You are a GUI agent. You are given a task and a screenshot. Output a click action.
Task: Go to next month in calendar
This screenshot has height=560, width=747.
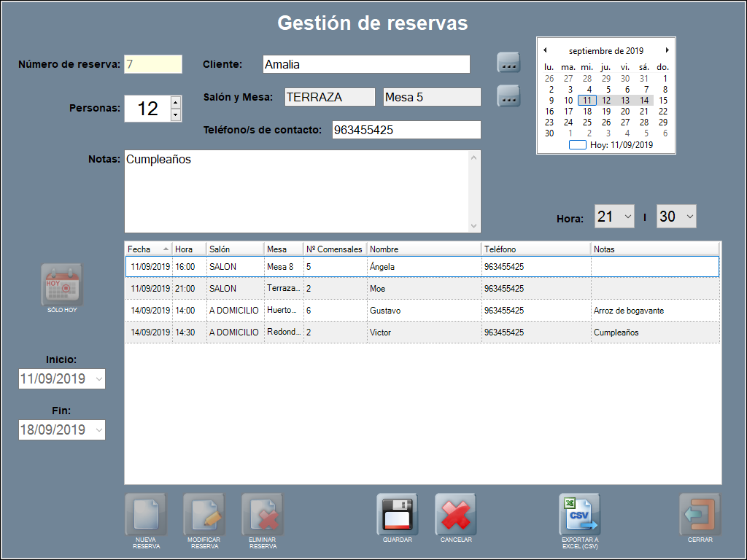point(667,50)
